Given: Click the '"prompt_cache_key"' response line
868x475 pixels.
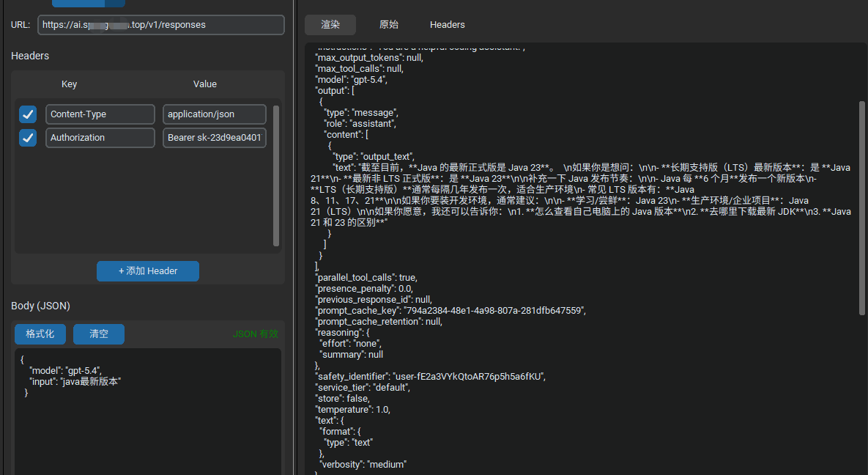Looking at the screenshot, I should pyautogui.click(x=450, y=311).
